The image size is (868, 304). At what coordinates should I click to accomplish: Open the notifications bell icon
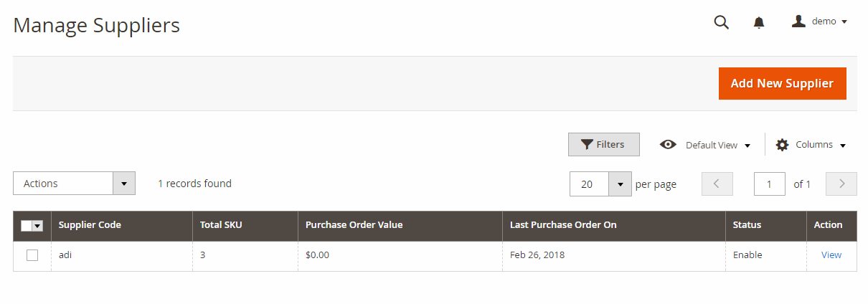tap(759, 23)
